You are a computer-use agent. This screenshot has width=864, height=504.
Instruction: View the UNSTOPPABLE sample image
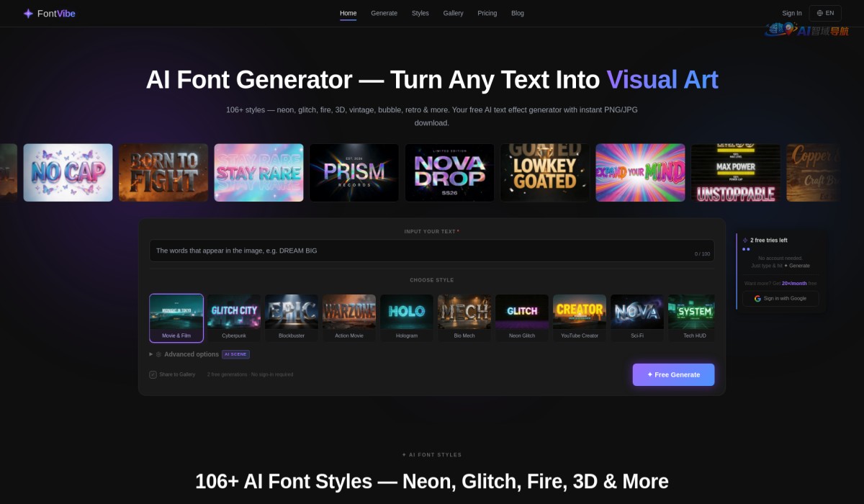point(736,173)
